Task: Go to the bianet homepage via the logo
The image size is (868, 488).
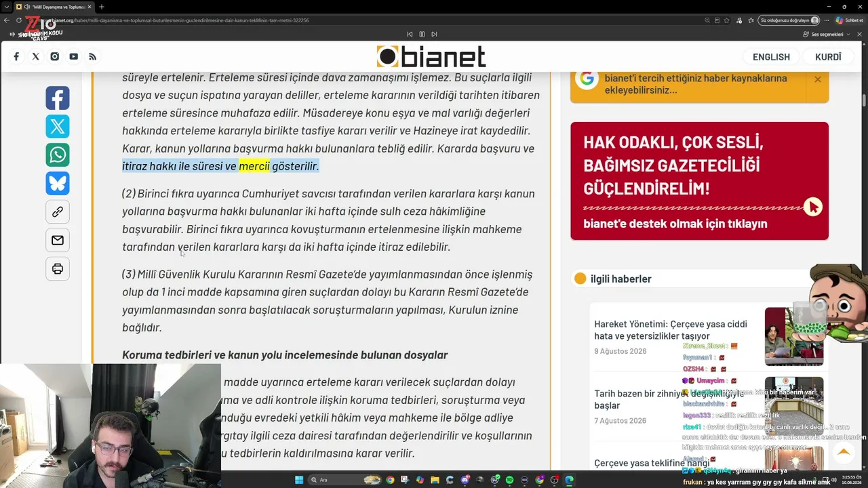Action: pos(431,57)
